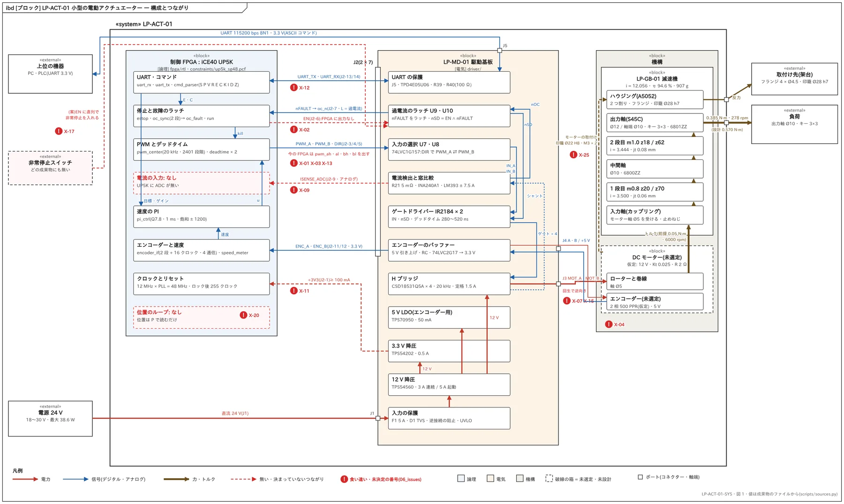The width and height of the screenshot is (844, 504).
Task: Click the port symbol in the legend
Action: click(640, 477)
